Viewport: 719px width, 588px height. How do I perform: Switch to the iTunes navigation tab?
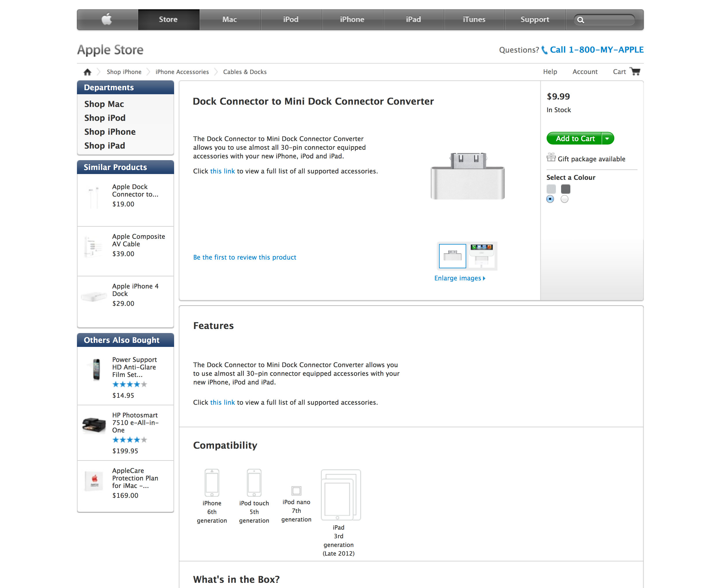coord(474,20)
